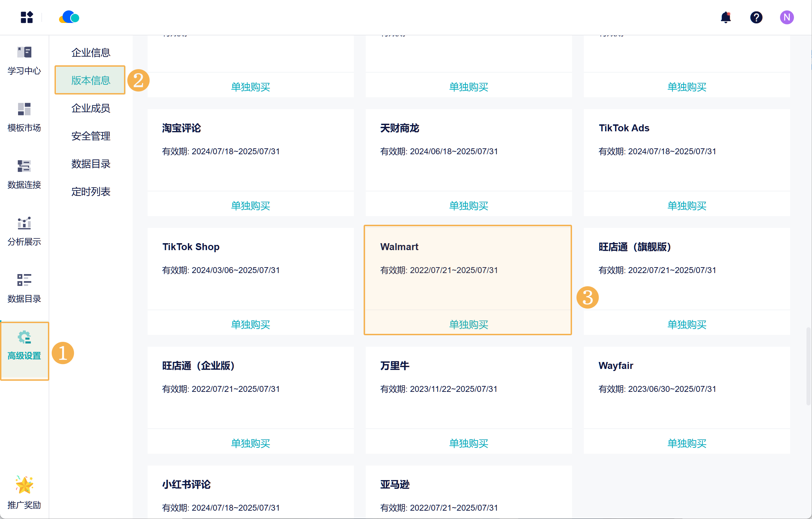
Task: Open 企业成员 submenu item
Action: (x=91, y=108)
